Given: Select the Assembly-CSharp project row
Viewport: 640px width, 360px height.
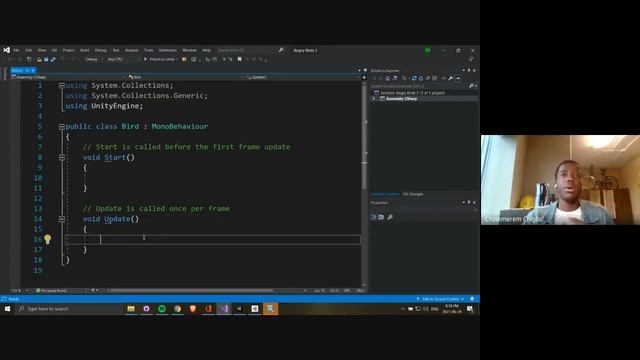Looking at the screenshot, I should pyautogui.click(x=424, y=99).
